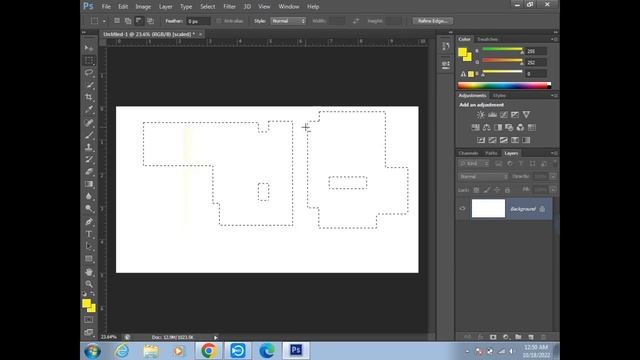The image size is (640, 360).
Task: Select the Horizontal Type tool
Action: click(x=89, y=234)
